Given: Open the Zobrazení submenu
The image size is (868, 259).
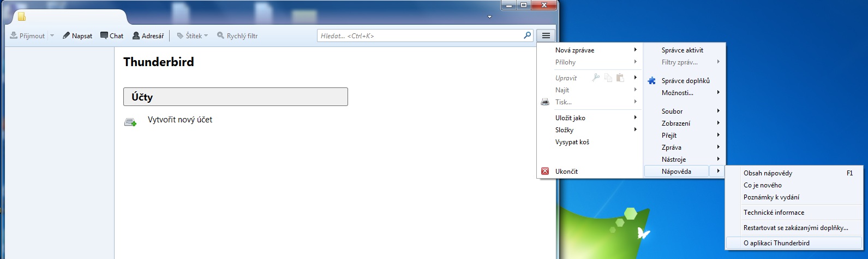Looking at the screenshot, I should click(x=684, y=123).
